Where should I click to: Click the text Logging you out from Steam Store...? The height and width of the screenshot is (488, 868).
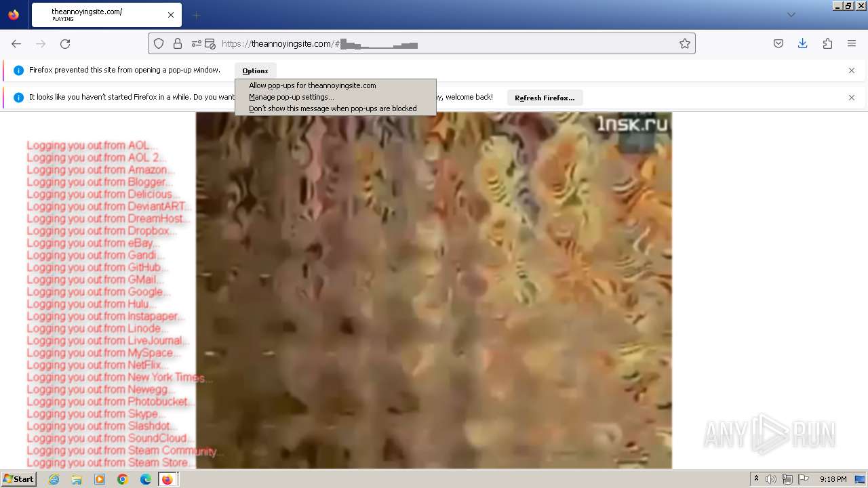(110, 462)
